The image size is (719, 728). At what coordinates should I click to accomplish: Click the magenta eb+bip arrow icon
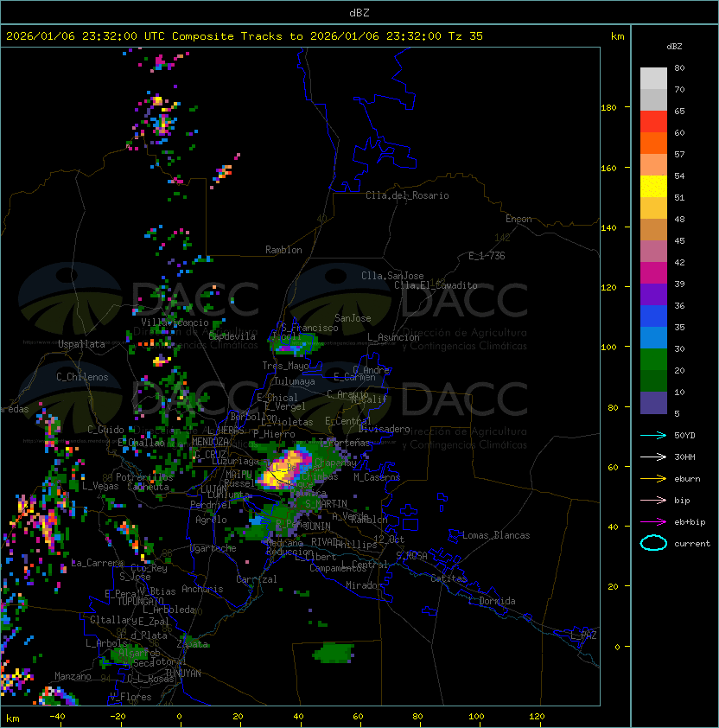point(653,522)
